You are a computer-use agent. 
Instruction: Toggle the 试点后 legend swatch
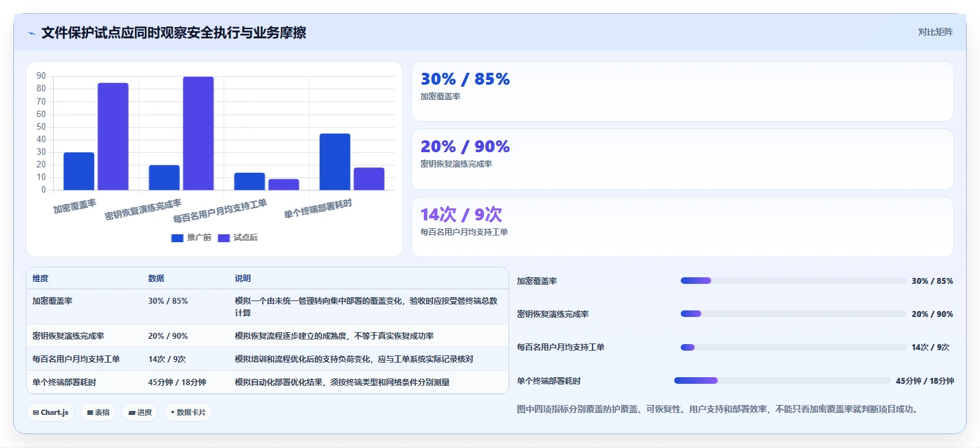point(224,238)
